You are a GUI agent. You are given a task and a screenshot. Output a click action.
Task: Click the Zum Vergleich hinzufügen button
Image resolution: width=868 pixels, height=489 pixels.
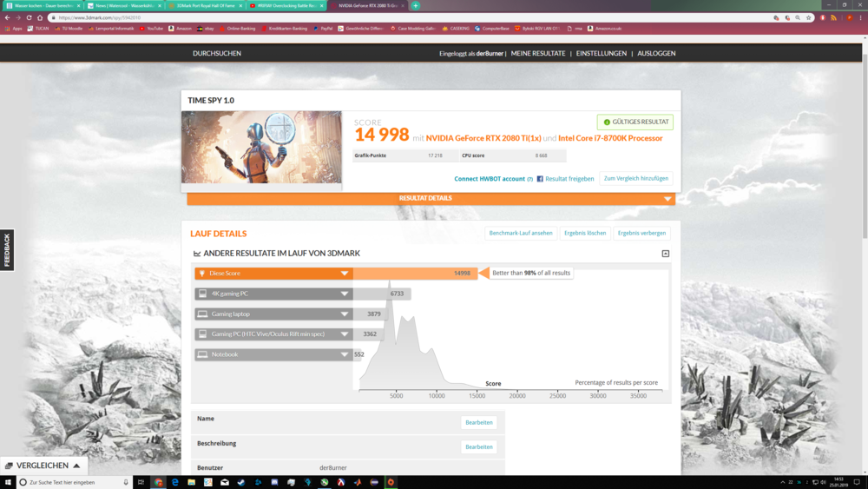(636, 178)
